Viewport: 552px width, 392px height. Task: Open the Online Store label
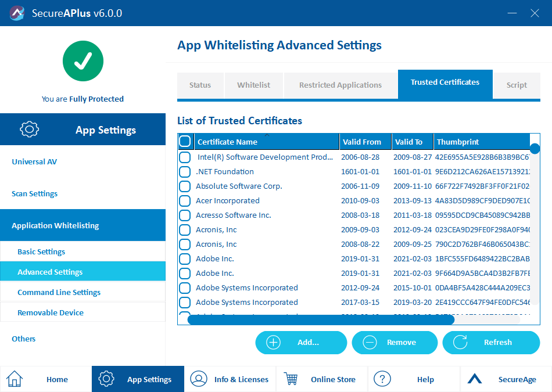pos(333,379)
